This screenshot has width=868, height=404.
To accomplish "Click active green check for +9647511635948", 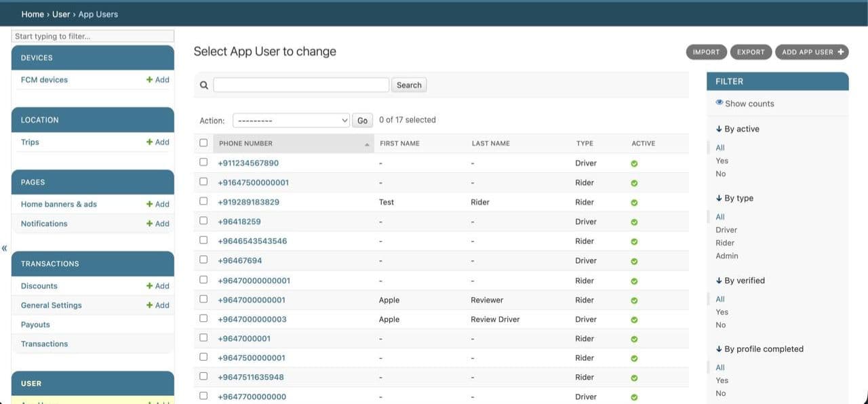I will (x=634, y=378).
